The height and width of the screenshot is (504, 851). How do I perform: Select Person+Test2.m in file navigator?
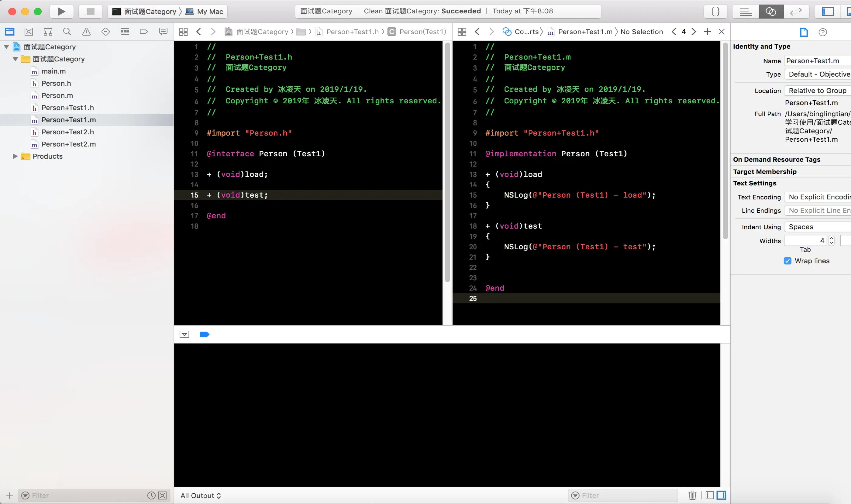click(69, 144)
